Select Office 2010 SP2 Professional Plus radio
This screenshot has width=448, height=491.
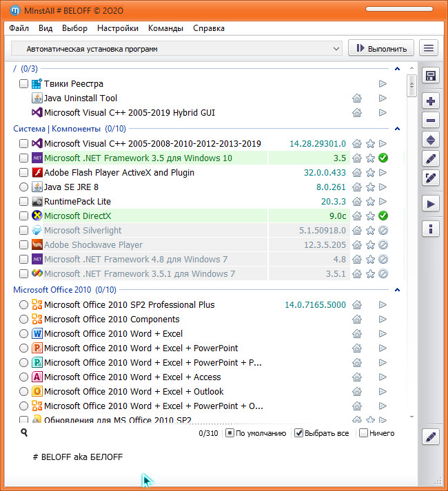[x=23, y=304]
